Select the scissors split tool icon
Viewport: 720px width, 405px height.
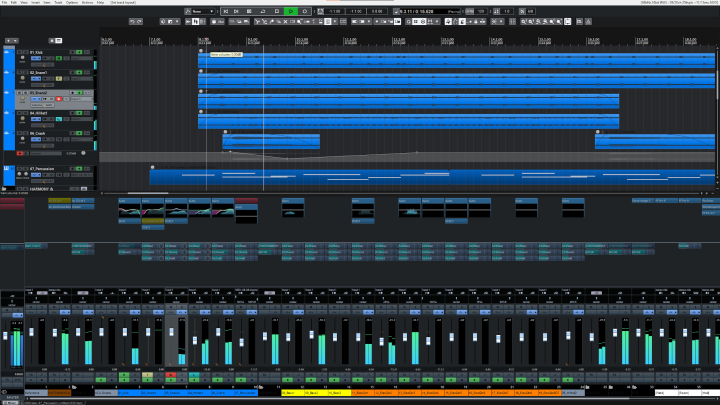(x=257, y=22)
